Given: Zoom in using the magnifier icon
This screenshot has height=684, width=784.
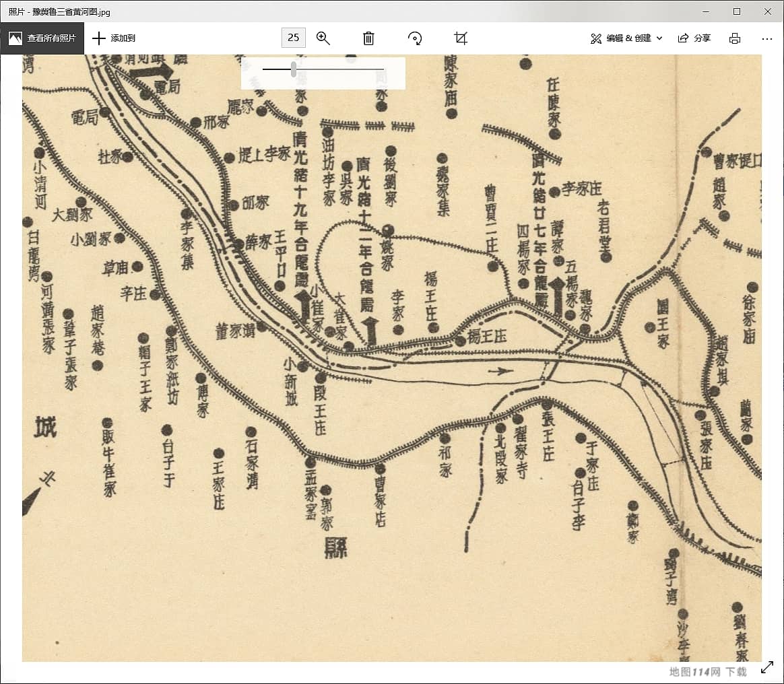Looking at the screenshot, I should [x=323, y=38].
